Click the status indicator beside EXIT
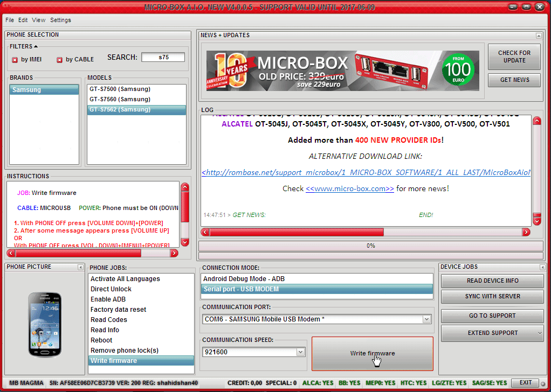Screen dimensions: 551x392 (543, 383)
